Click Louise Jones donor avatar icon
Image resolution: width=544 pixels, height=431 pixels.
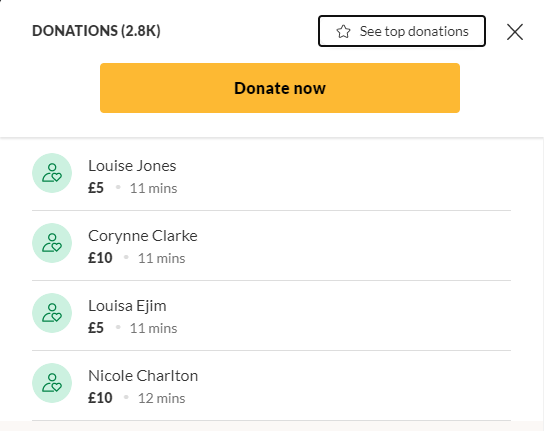click(52, 173)
